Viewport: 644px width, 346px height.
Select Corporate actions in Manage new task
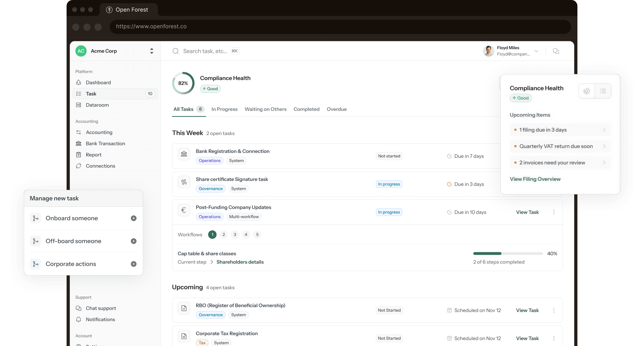click(x=83, y=264)
